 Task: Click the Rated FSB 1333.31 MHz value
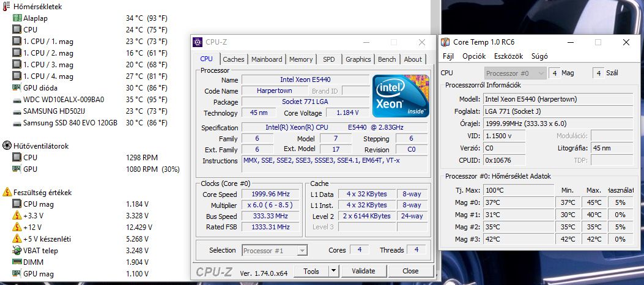pyautogui.click(x=271, y=227)
